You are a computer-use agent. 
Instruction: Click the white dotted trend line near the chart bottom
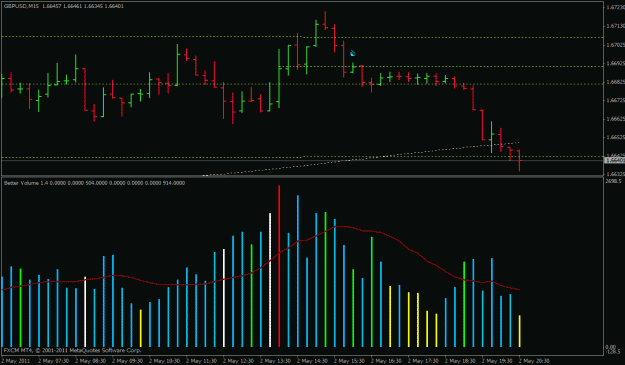click(361, 159)
